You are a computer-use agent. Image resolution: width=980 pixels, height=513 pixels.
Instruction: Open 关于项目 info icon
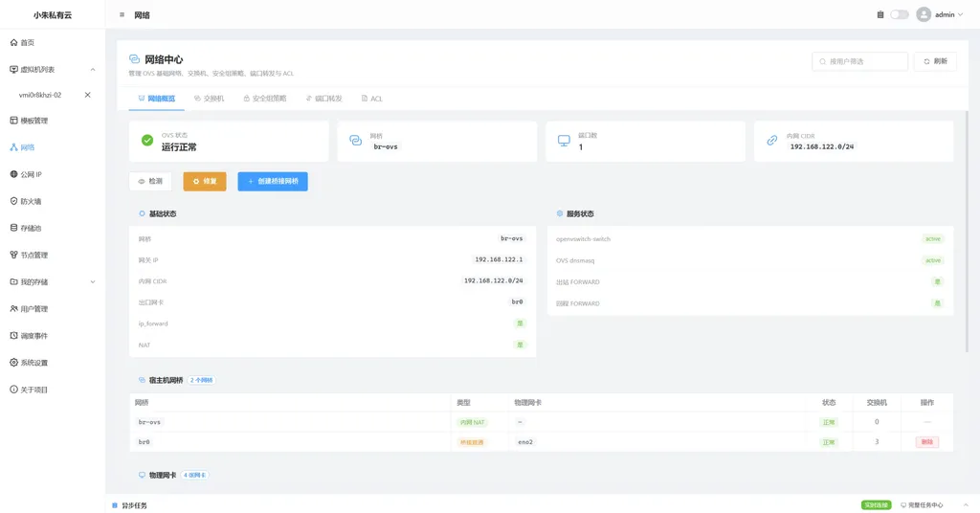point(13,390)
